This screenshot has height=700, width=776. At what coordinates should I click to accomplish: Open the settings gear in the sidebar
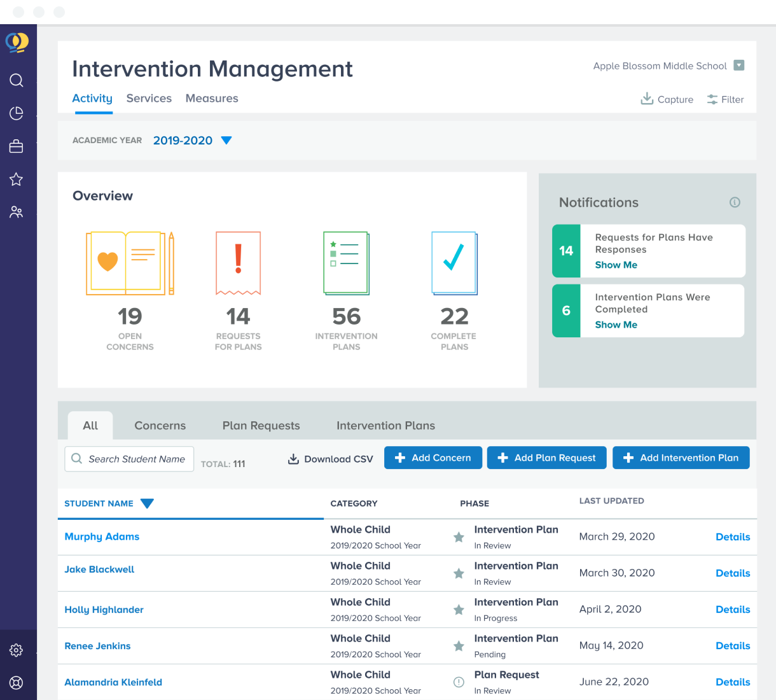17,650
